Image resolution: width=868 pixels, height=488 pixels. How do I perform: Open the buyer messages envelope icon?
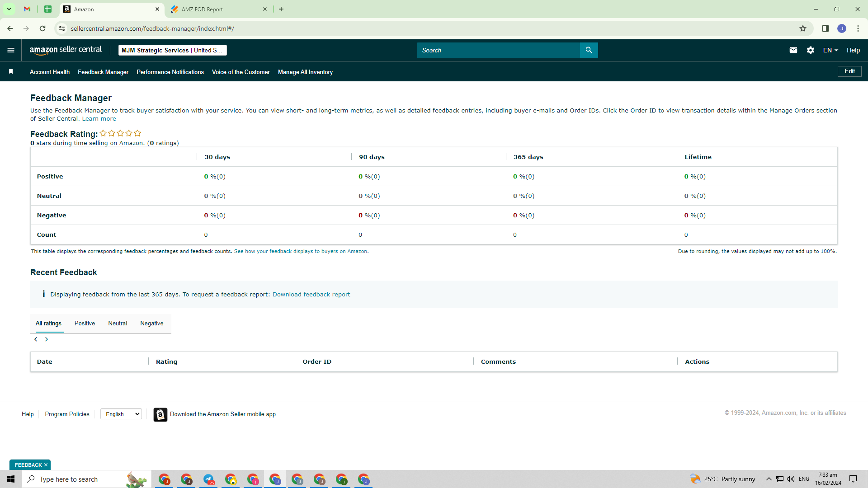[793, 50]
